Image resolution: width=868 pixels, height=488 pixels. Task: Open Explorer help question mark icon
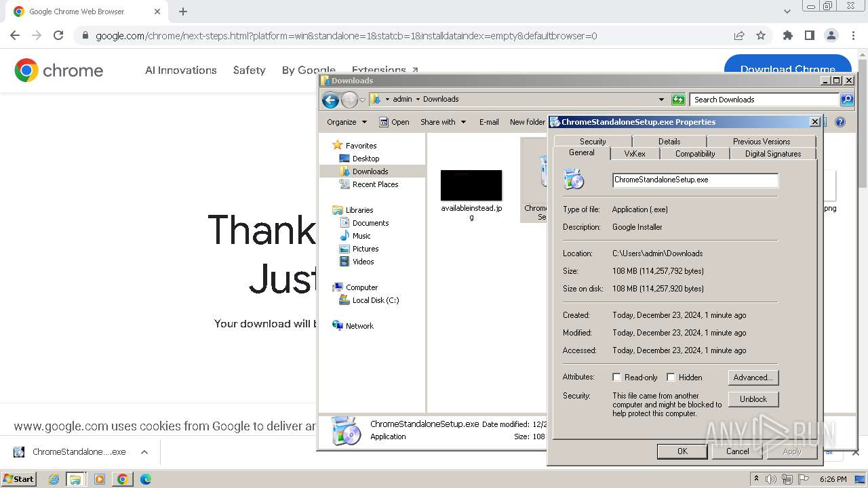840,122
